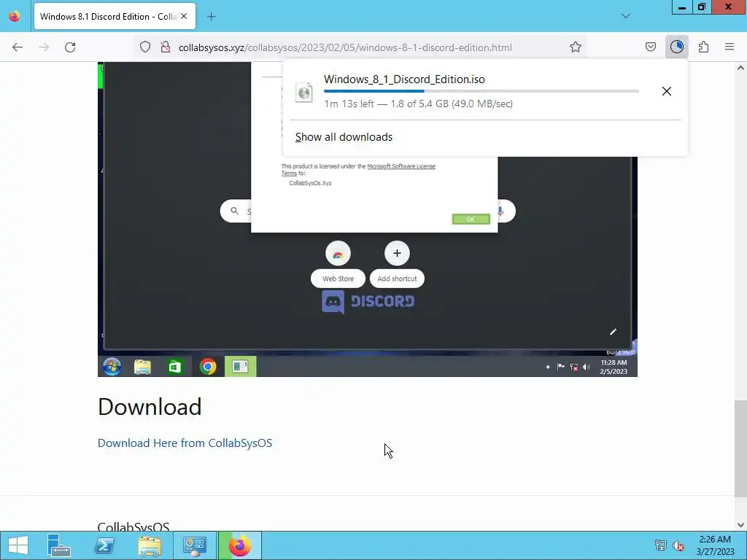View insecure connection padlock details

(x=166, y=47)
